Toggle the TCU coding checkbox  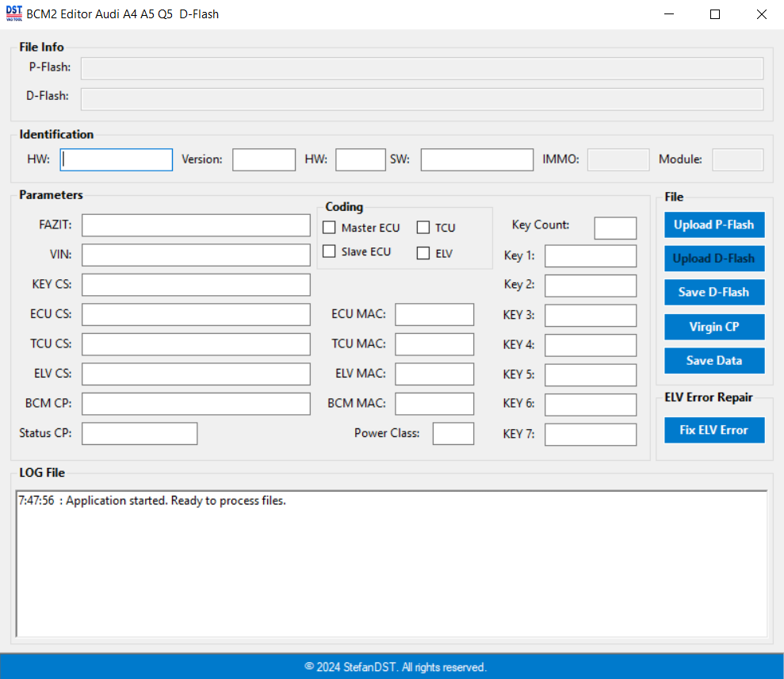[x=423, y=228]
